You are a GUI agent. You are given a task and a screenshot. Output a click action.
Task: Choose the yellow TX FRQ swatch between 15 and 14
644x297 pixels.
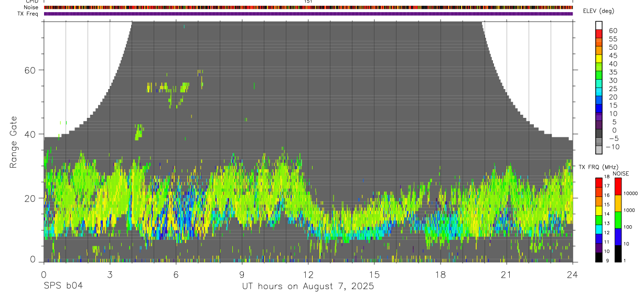599,211
